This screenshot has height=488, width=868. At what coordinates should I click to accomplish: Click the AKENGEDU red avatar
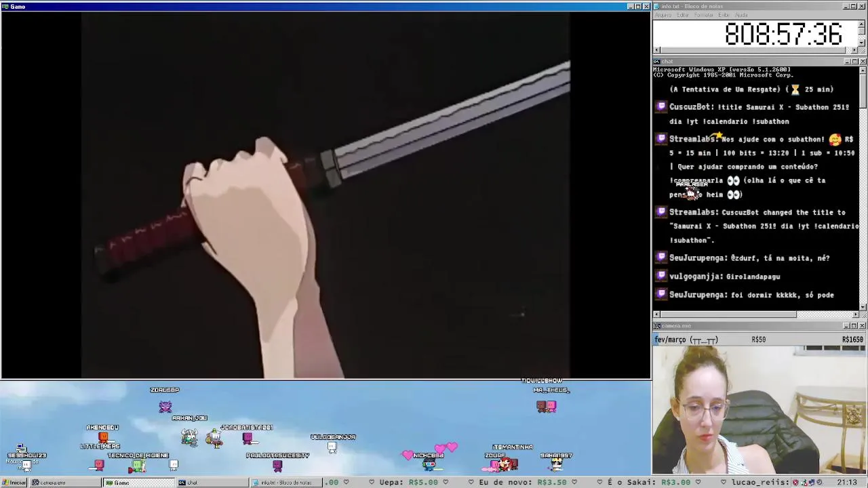click(103, 437)
